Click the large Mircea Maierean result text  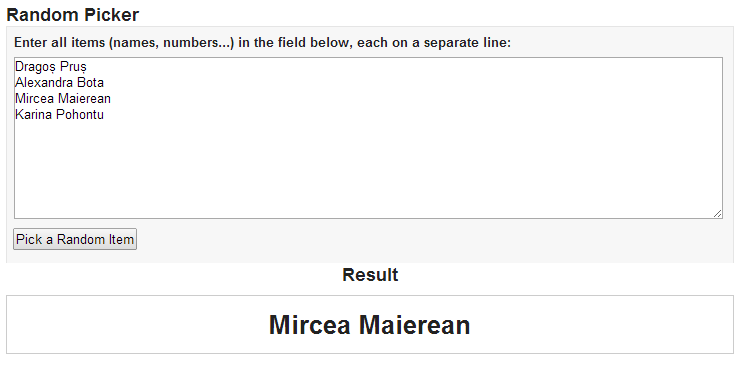point(370,325)
